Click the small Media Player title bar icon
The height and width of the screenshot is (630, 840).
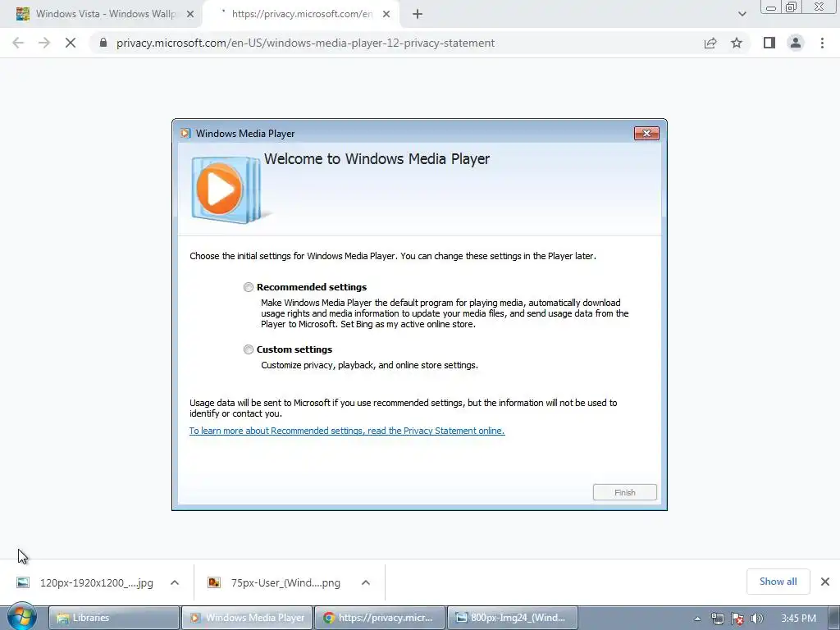coord(185,134)
